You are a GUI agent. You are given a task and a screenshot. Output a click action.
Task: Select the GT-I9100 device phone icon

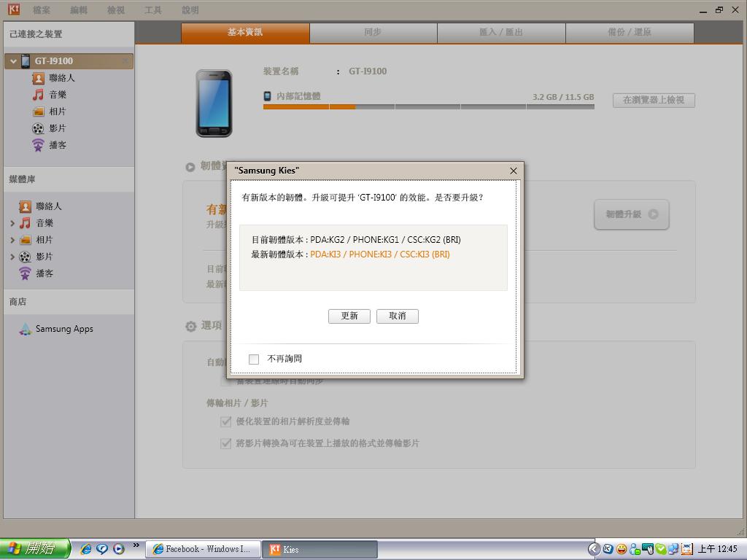point(26,61)
